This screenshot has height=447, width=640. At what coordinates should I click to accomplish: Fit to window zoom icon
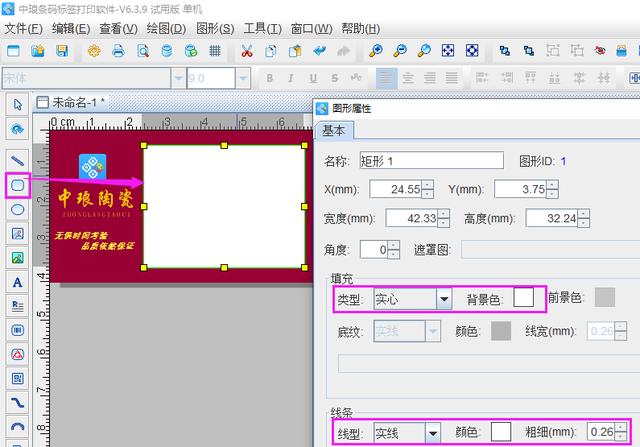tap(448, 51)
